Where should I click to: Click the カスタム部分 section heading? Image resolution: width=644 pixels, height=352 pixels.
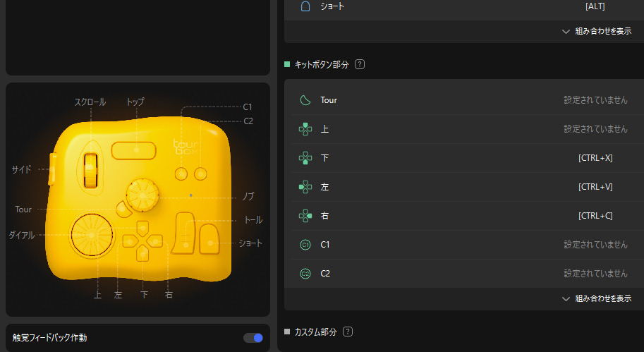coord(315,332)
